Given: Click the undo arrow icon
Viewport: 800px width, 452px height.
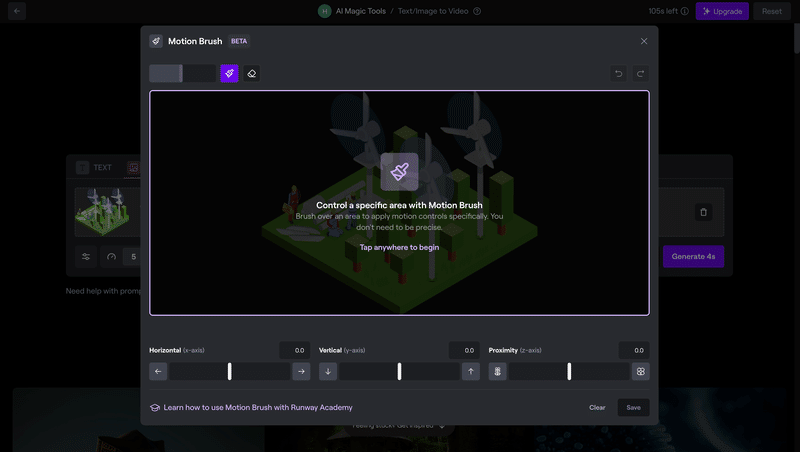Looking at the screenshot, I should coord(618,73).
